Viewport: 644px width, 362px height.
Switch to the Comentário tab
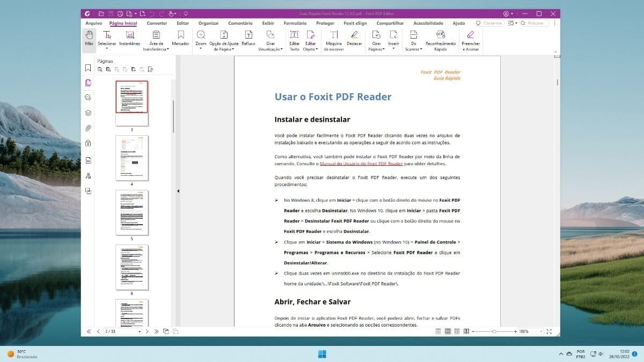pos(240,23)
